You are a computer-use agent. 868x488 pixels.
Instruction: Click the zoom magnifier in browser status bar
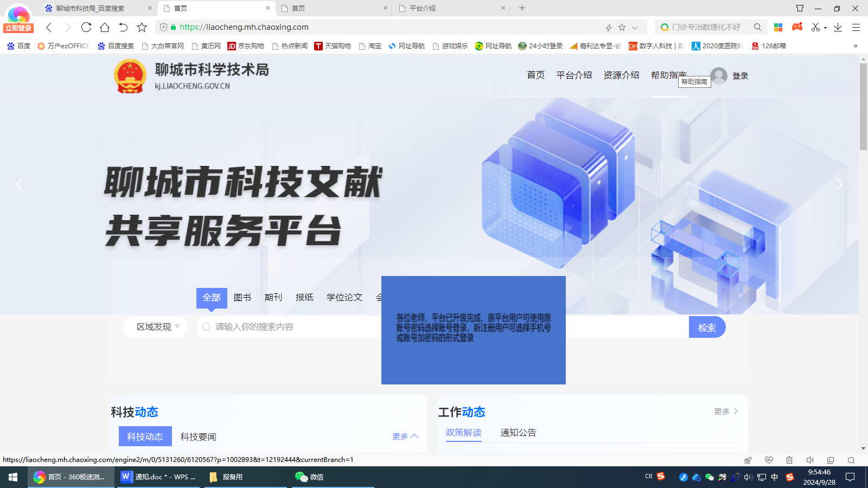coord(851,460)
